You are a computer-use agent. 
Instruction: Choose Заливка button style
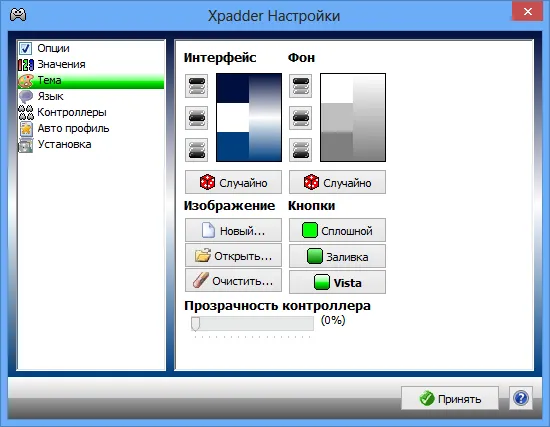pos(337,256)
